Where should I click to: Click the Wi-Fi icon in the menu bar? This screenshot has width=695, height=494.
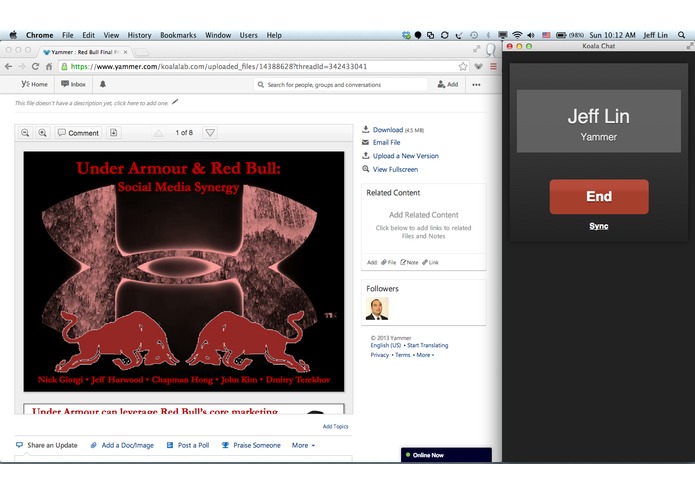point(517,35)
